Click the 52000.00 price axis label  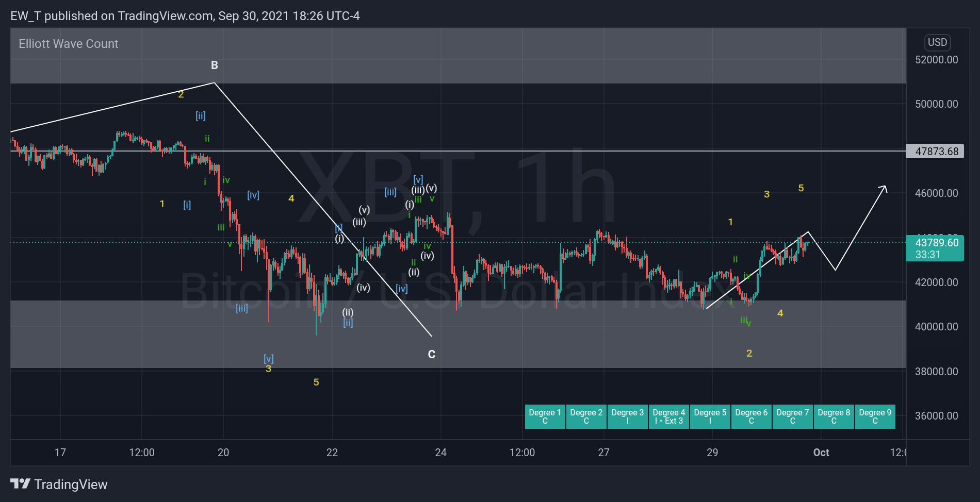click(x=936, y=60)
